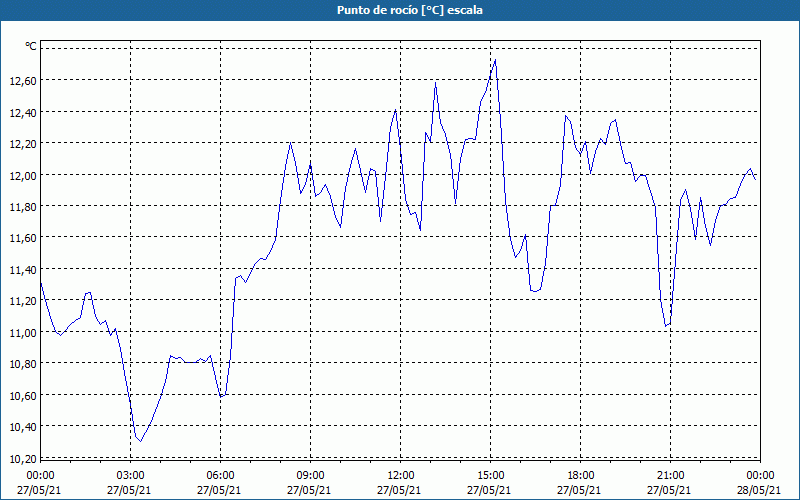Click the curve's highest peak near 15:00

pyautogui.click(x=495, y=60)
